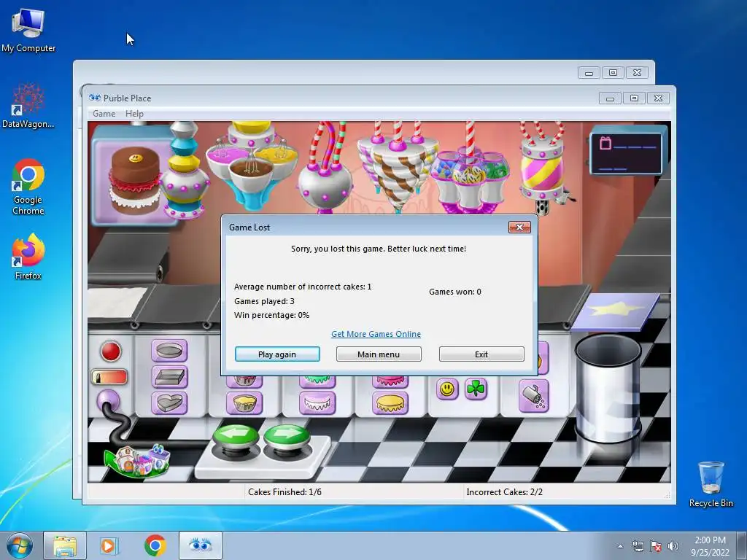Open Get More Games Online link
The image size is (747, 560).
click(x=376, y=334)
